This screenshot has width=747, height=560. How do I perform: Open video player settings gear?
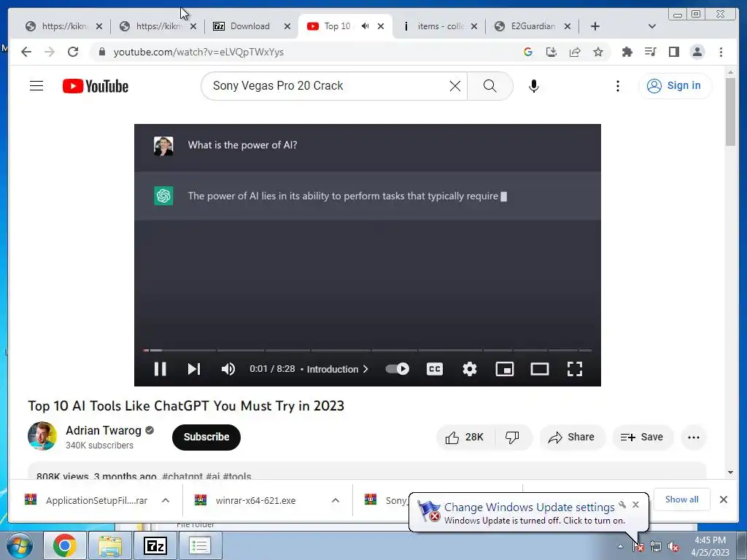coord(470,369)
